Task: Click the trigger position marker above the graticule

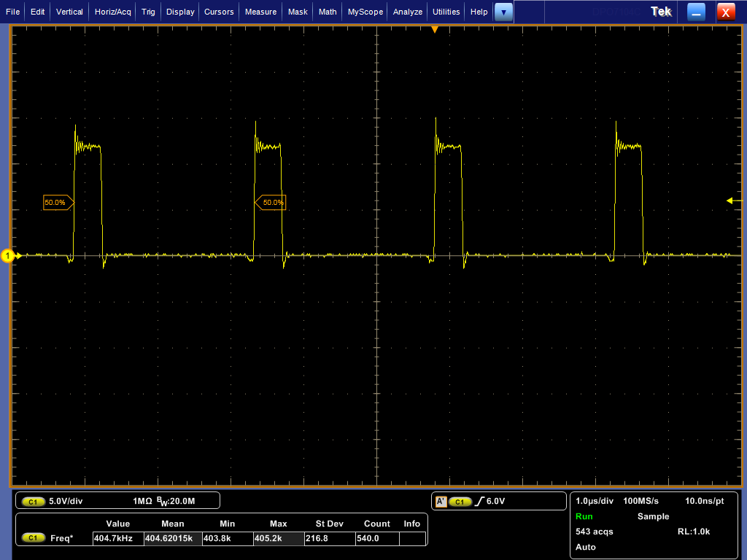Action: tap(435, 29)
